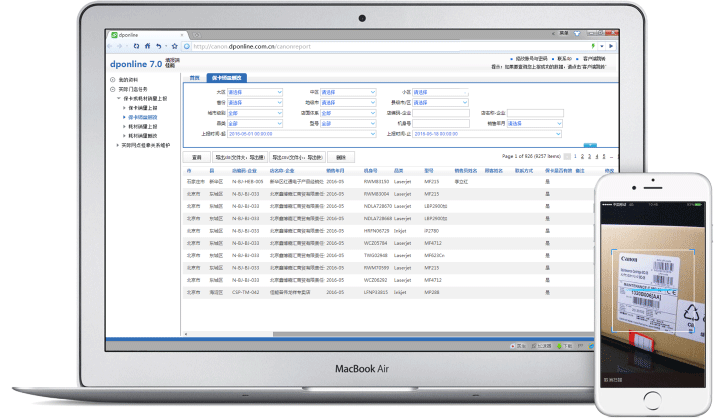Click the undo arrow icon in browser toolbar

pos(158,46)
